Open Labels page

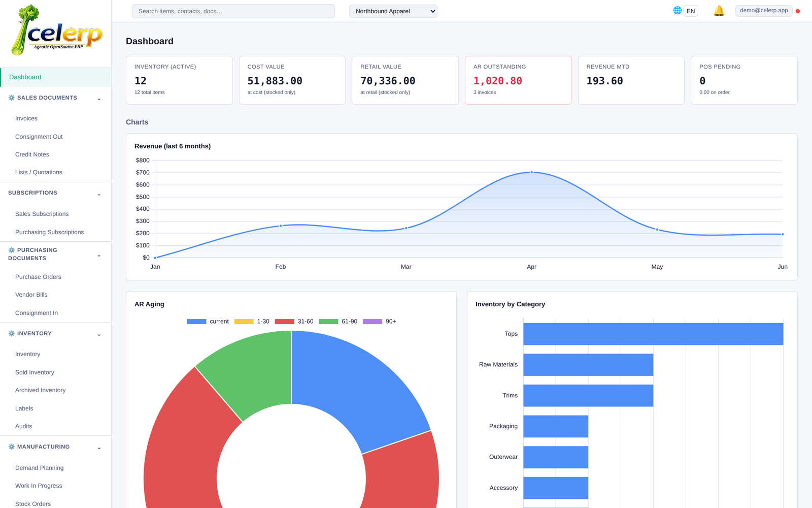(24, 408)
